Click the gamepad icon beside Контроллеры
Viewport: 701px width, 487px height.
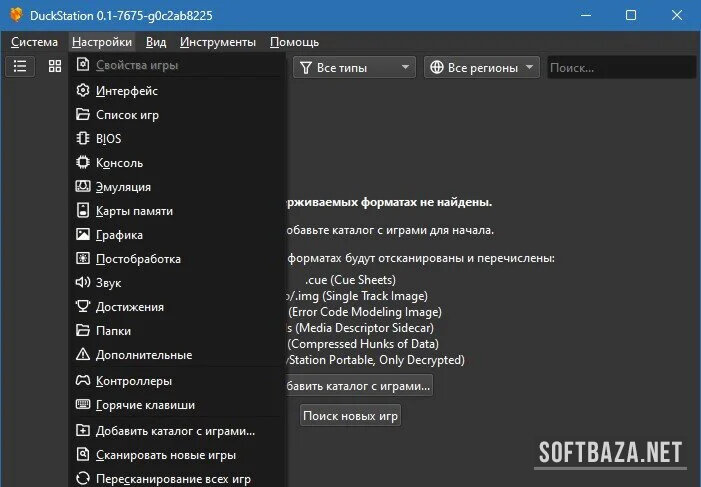(x=83, y=381)
